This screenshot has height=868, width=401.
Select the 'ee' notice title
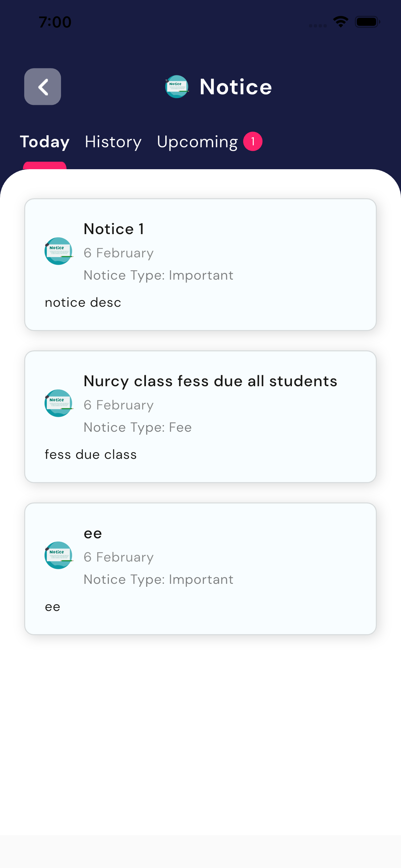point(93,533)
